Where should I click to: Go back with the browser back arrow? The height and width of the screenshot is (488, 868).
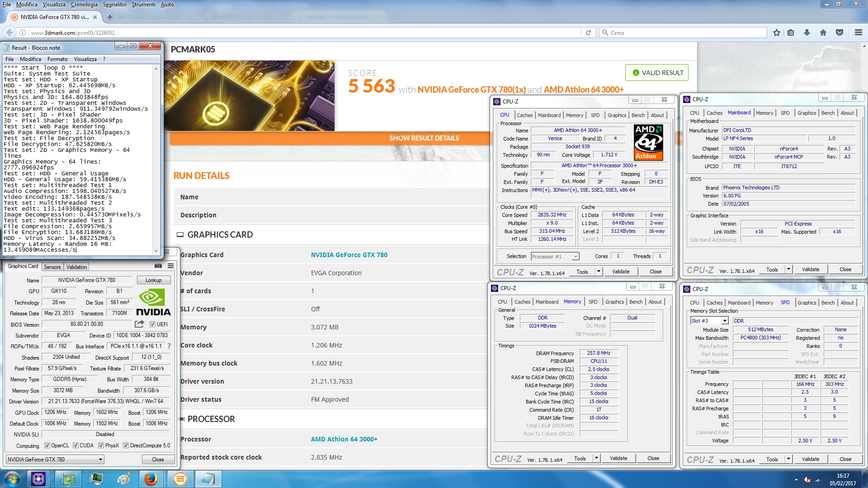[x=9, y=33]
